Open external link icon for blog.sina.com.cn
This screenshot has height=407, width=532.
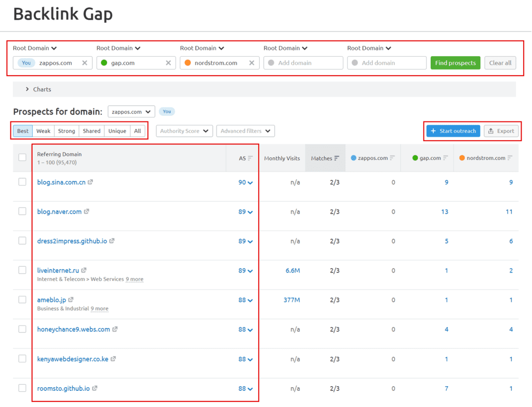[x=90, y=182]
